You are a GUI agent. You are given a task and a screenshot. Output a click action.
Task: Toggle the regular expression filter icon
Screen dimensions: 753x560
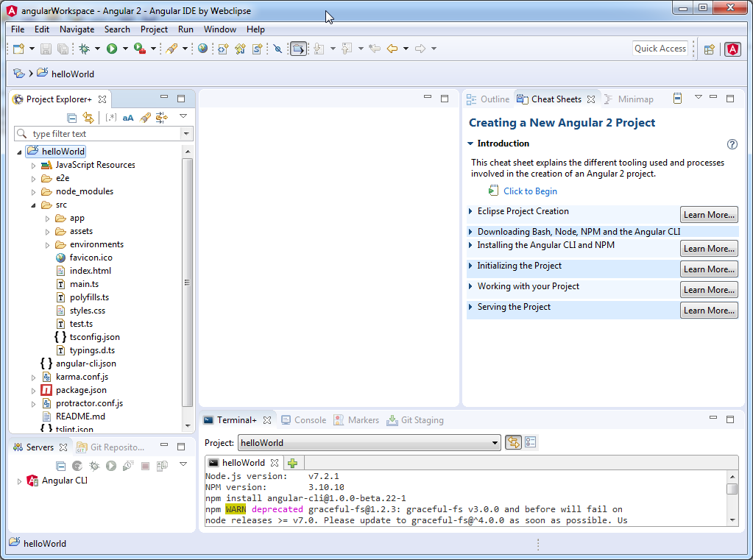[111, 117]
